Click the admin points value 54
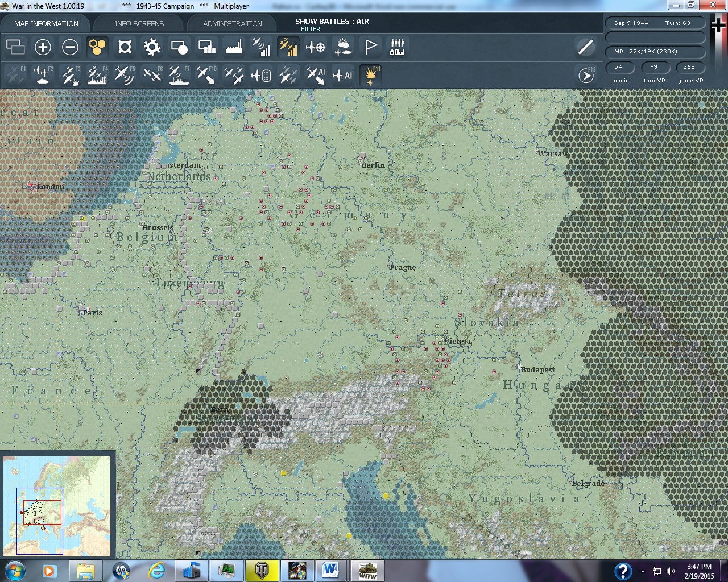Viewport: 728px width, 582px height. tap(621, 67)
